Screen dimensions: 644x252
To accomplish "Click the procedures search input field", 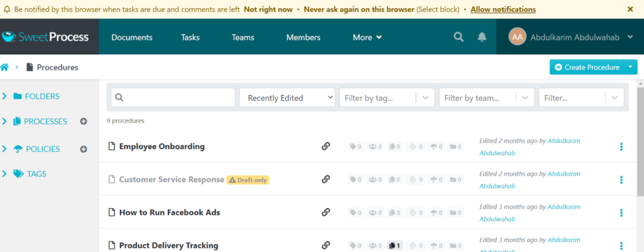I will point(173,98).
